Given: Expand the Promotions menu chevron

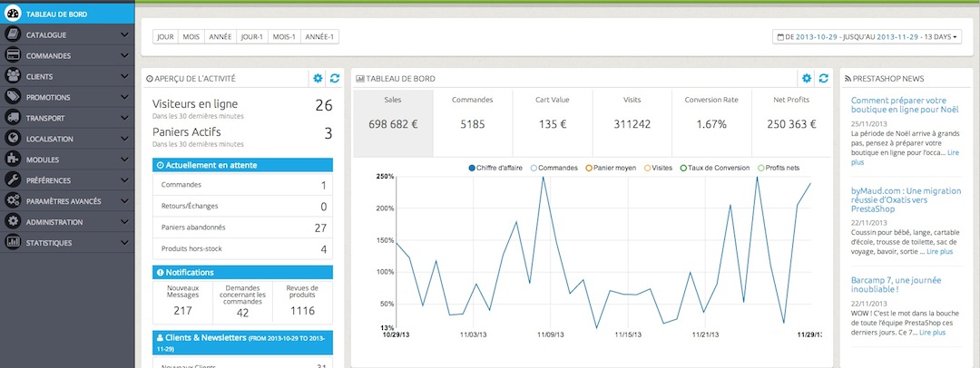Looking at the screenshot, I should point(124,97).
